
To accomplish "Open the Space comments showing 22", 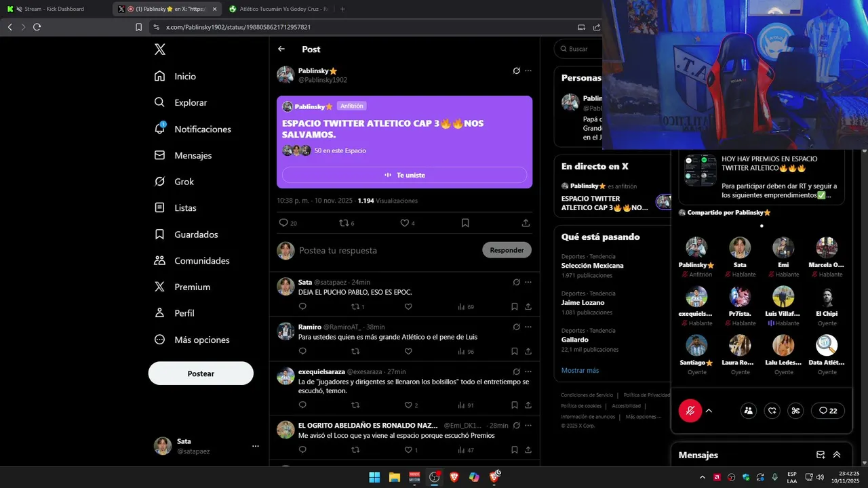I will (x=828, y=411).
